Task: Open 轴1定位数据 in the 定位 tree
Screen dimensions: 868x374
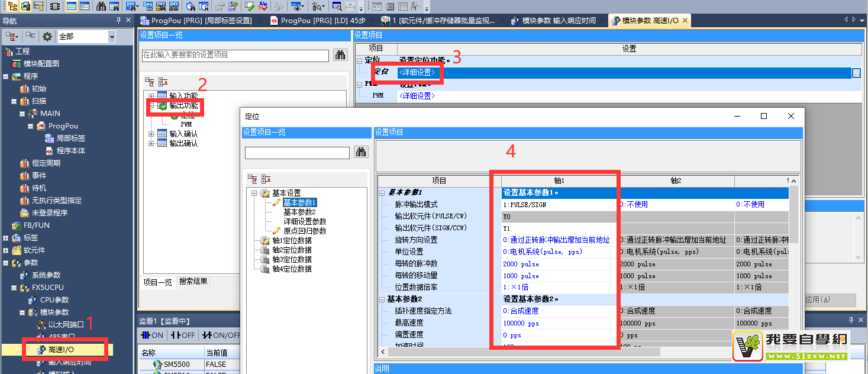Action: coord(292,241)
